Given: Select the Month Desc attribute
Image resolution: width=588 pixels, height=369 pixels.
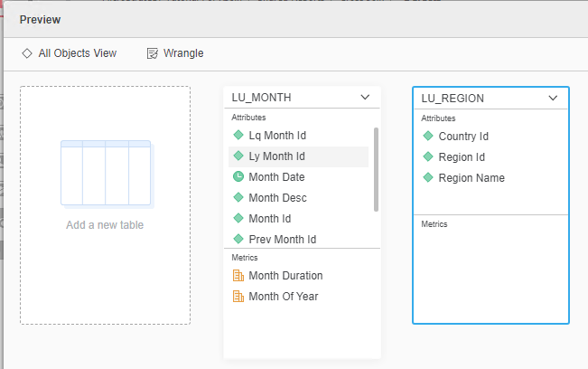Looking at the screenshot, I should click(x=276, y=198).
